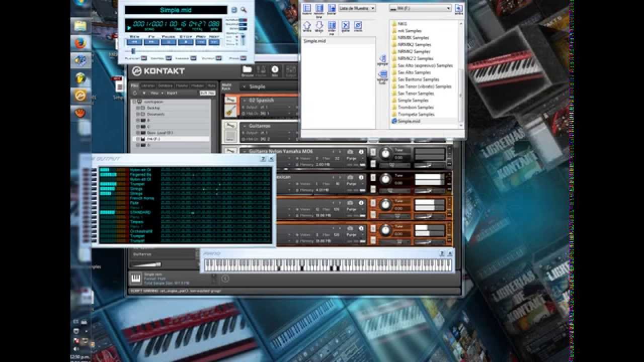Show info for Guitarra Nylon Yamaha instrument
The width and height of the screenshot is (644, 362).
(361, 151)
